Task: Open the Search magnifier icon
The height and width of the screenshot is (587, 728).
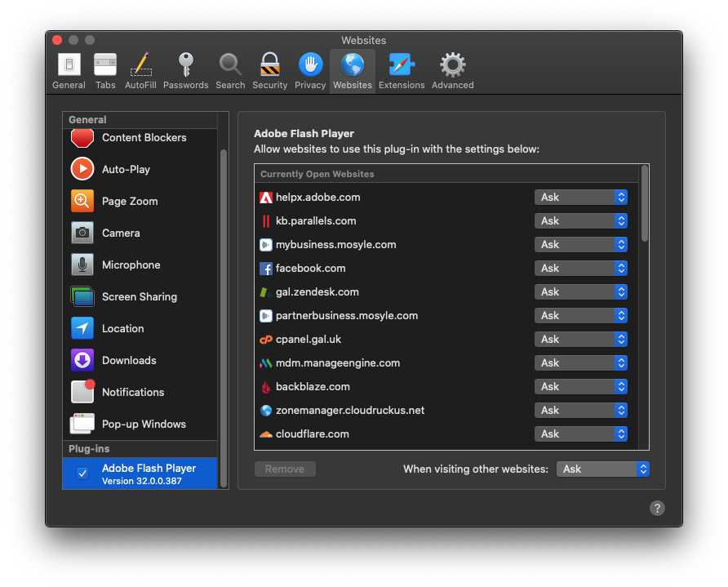Action: (x=230, y=64)
